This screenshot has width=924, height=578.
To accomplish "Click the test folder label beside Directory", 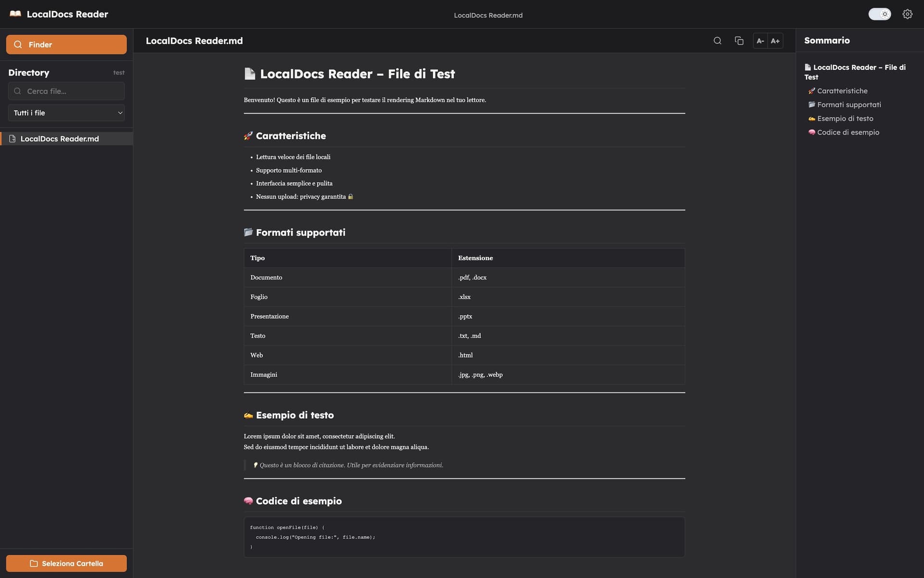I will (x=119, y=73).
